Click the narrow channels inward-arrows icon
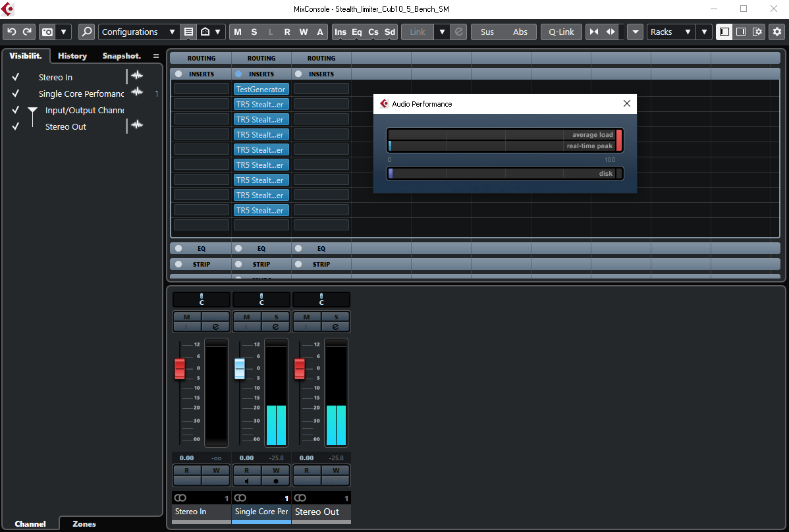 (x=594, y=32)
